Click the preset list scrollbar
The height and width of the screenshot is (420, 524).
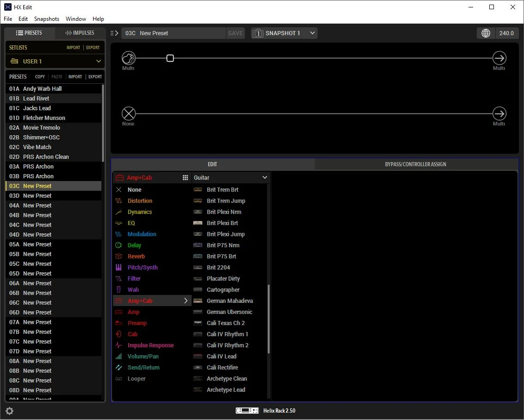[103, 123]
